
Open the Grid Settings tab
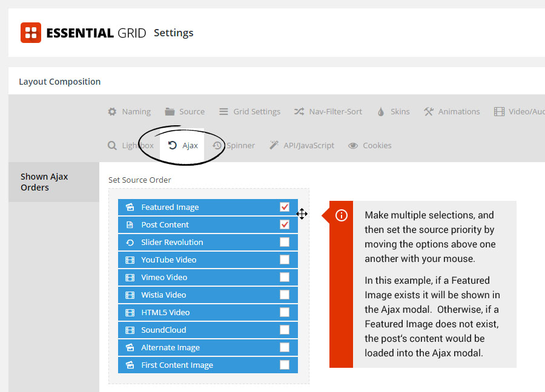pyautogui.click(x=249, y=111)
